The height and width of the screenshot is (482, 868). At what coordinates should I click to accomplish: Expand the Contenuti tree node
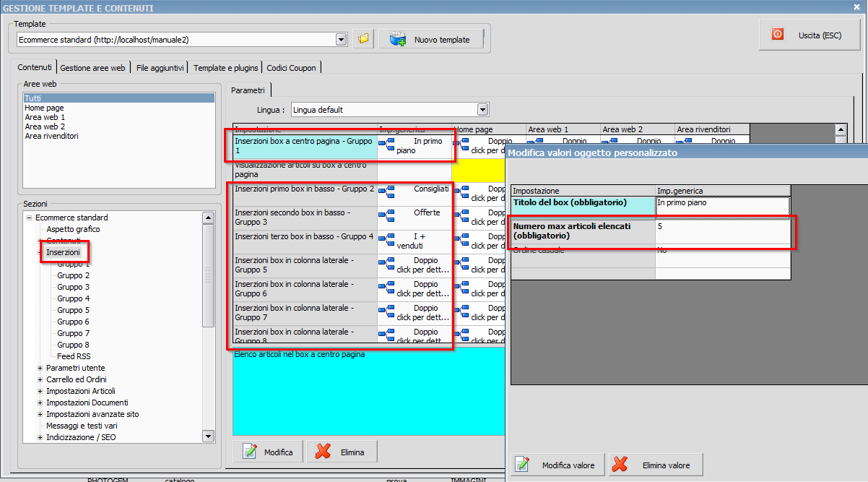pos(40,241)
